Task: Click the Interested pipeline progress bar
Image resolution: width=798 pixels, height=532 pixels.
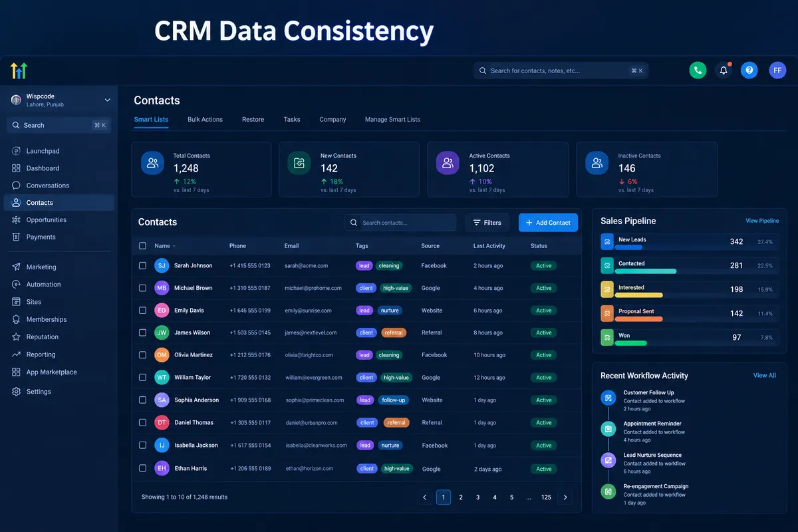Action: [x=638, y=295]
